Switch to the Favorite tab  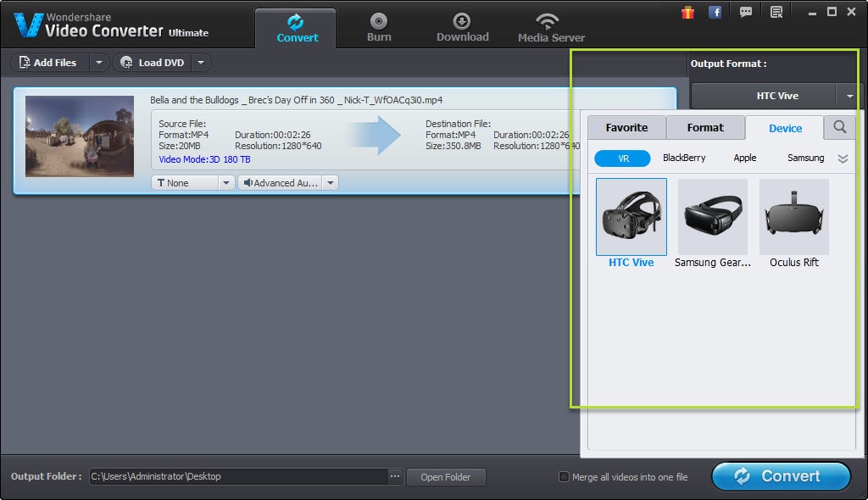click(626, 127)
